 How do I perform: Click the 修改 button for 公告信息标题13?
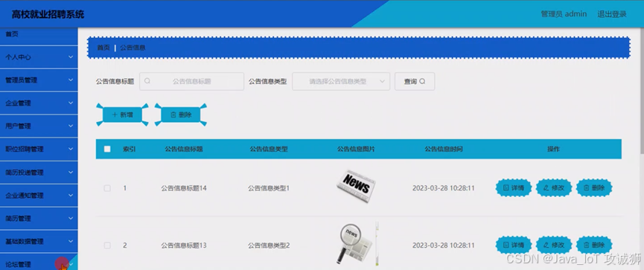pos(554,245)
